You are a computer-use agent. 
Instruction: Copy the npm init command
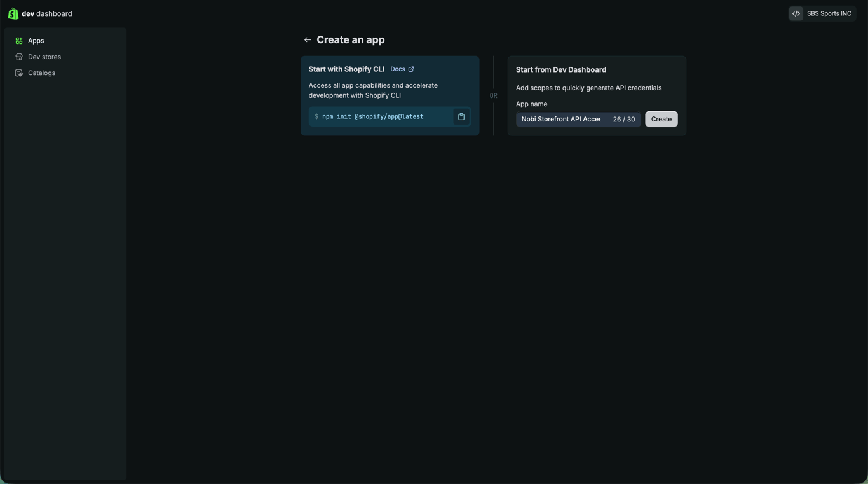[x=461, y=116]
